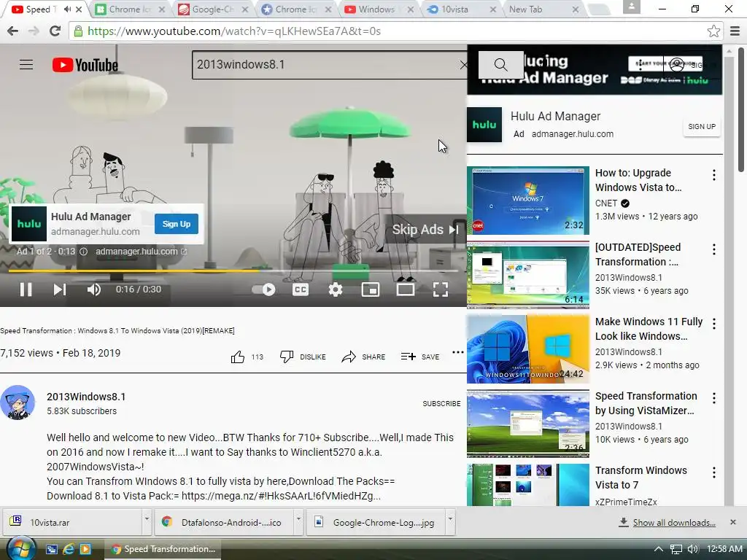Show hidden tray icons arrow

(x=659, y=549)
